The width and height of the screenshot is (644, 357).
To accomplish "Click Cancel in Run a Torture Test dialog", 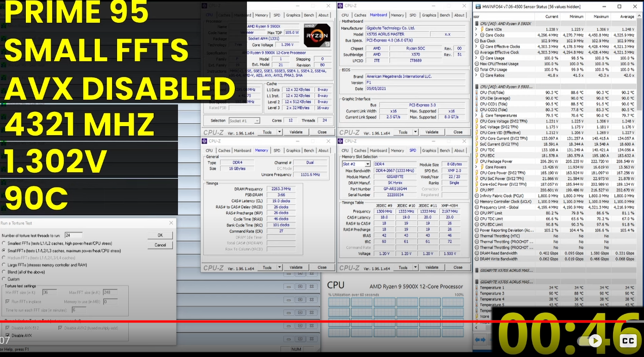I will pos(160,245).
